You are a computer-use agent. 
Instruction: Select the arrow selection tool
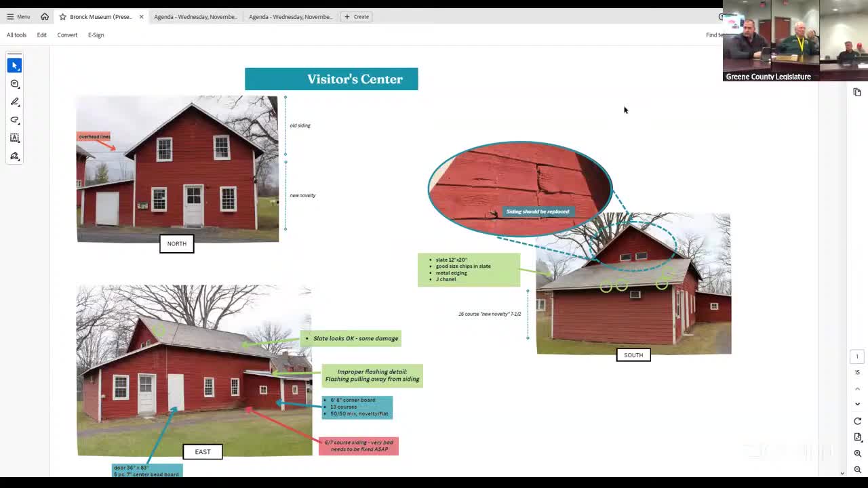[14, 66]
